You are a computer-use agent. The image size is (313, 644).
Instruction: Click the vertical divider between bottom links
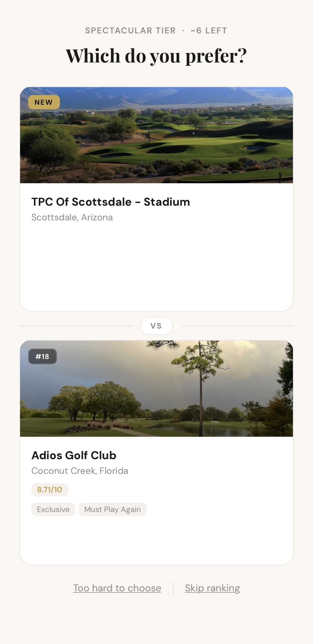coord(173,588)
